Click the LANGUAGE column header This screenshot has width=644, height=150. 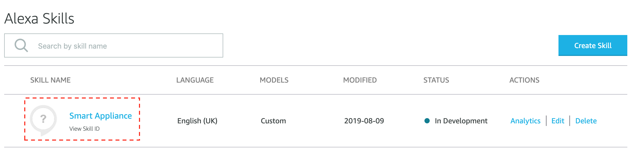(x=195, y=80)
